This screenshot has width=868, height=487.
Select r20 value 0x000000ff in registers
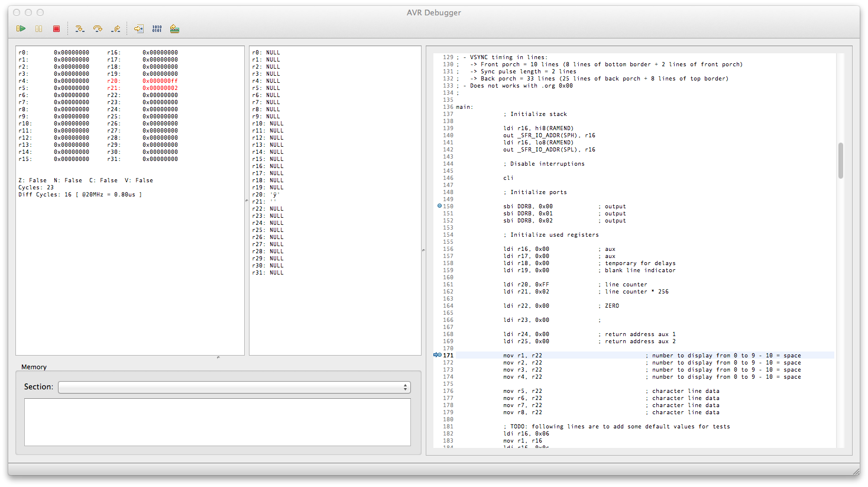coord(160,81)
